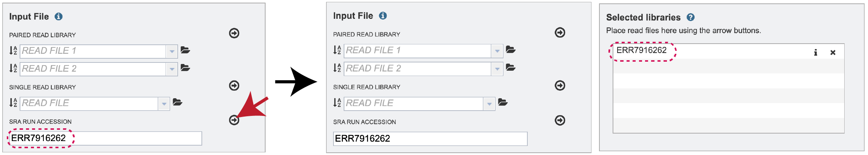The width and height of the screenshot is (868, 155).
Task: Click the single read library arrow button in middle panel
Action: (x=560, y=85)
